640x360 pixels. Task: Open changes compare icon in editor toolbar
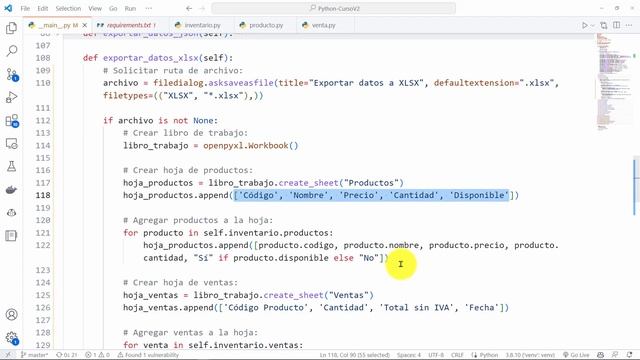pos(604,25)
